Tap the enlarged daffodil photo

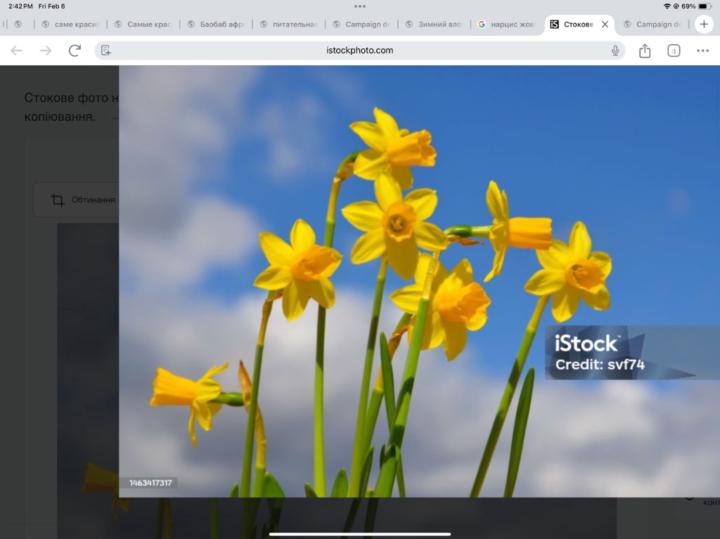click(x=419, y=281)
